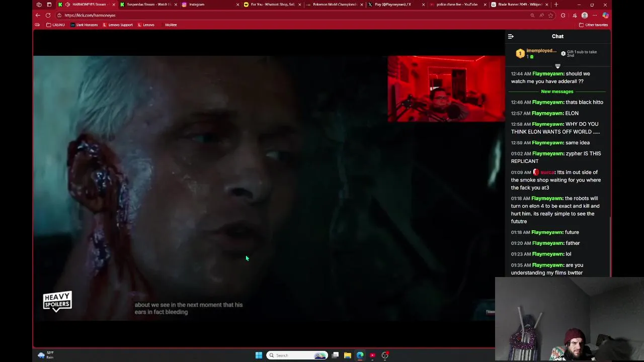Open the Copilot icon in the browser toolbar

click(x=605, y=15)
